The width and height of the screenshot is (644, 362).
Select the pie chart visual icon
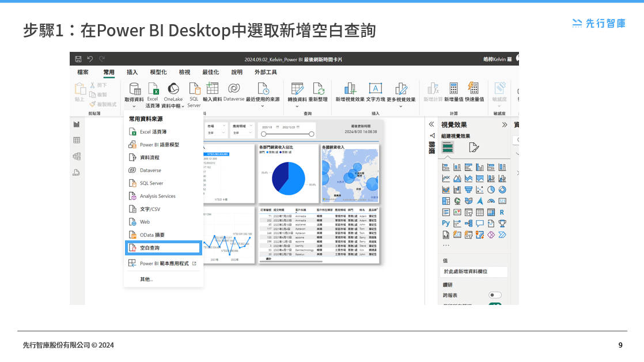click(x=491, y=189)
